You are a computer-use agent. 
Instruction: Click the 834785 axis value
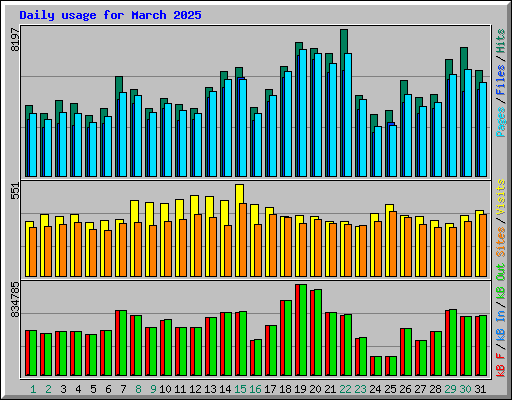tap(15, 300)
